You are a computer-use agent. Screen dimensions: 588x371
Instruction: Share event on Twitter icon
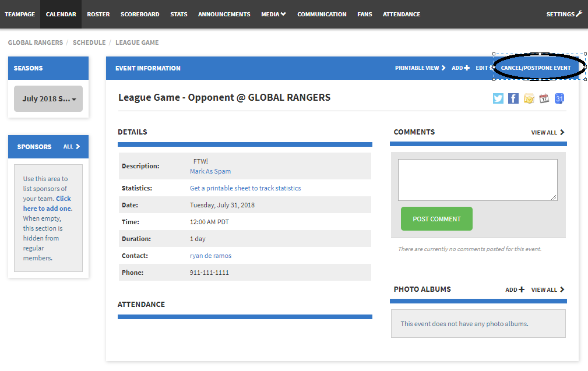pyautogui.click(x=498, y=98)
